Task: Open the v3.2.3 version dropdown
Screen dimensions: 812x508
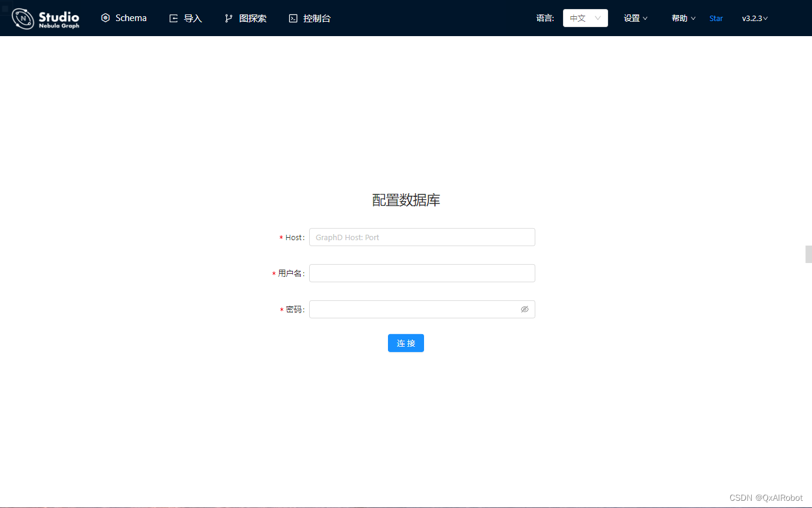Action: 755,18
